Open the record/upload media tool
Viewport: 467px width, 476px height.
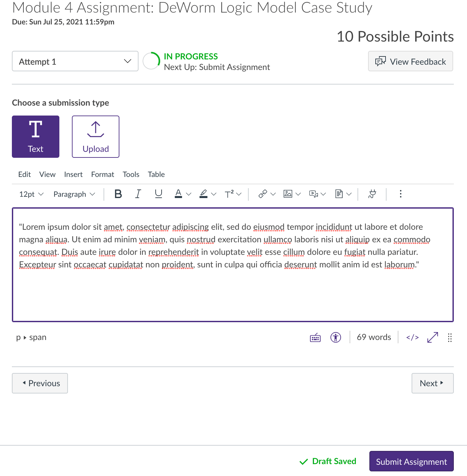pos(314,194)
